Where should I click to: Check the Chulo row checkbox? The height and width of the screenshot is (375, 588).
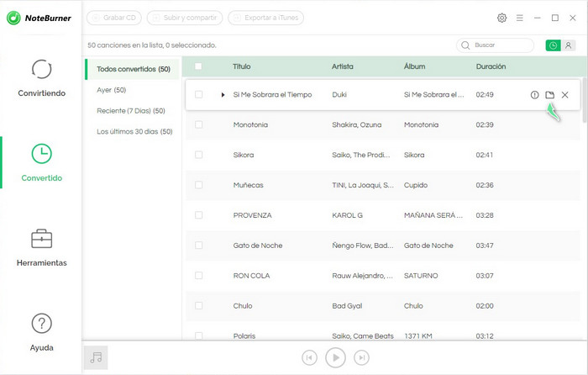point(199,305)
